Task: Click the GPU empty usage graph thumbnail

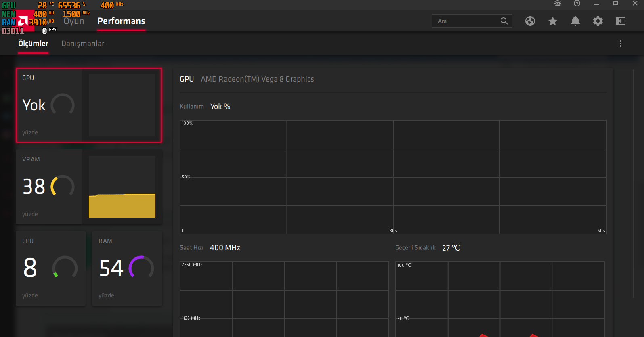Action: click(122, 105)
